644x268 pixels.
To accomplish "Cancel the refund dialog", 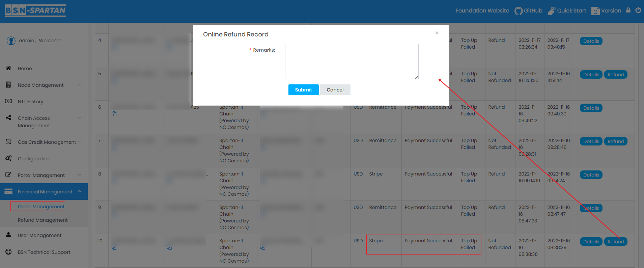I will (335, 90).
